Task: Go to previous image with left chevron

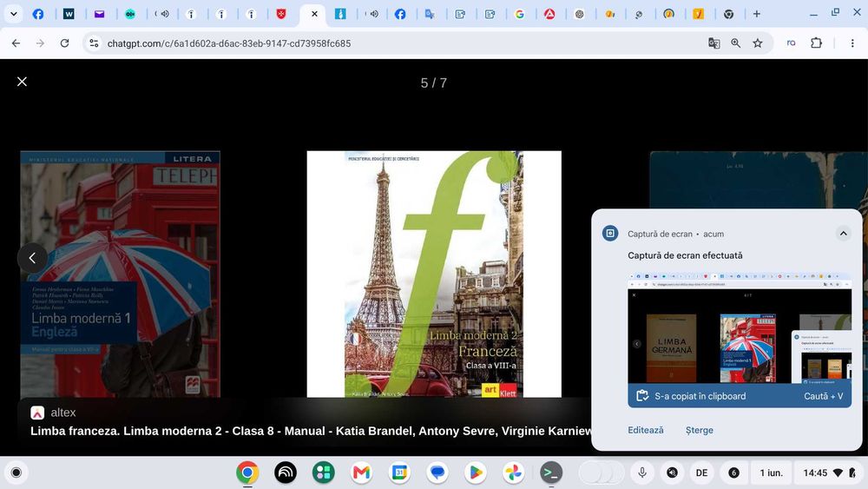Action: 32,258
